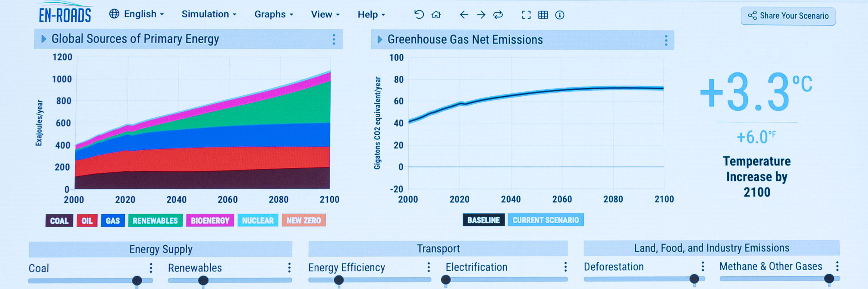Click the back arrow icon

click(x=464, y=14)
